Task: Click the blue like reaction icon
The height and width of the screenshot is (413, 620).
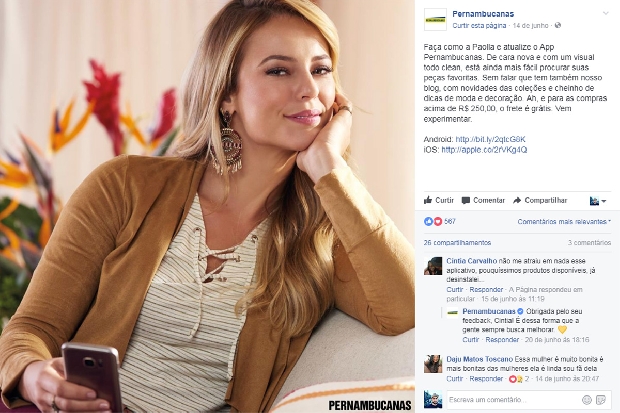Action: 428,222
